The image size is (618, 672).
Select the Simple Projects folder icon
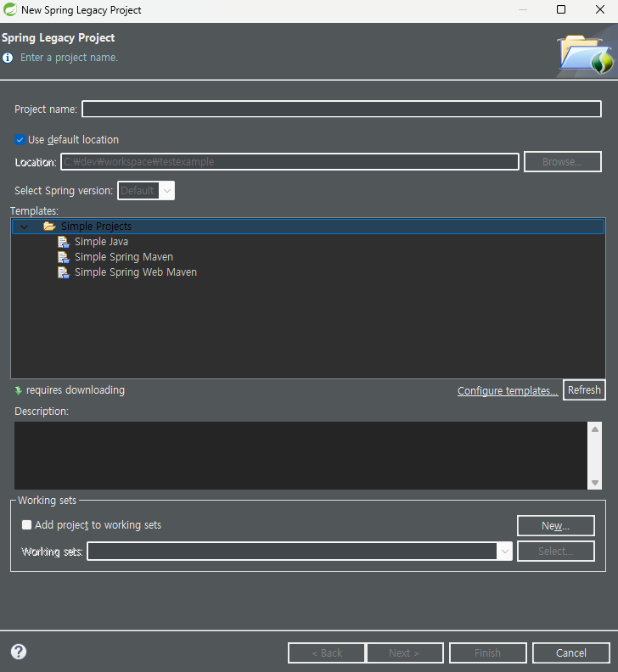click(49, 227)
